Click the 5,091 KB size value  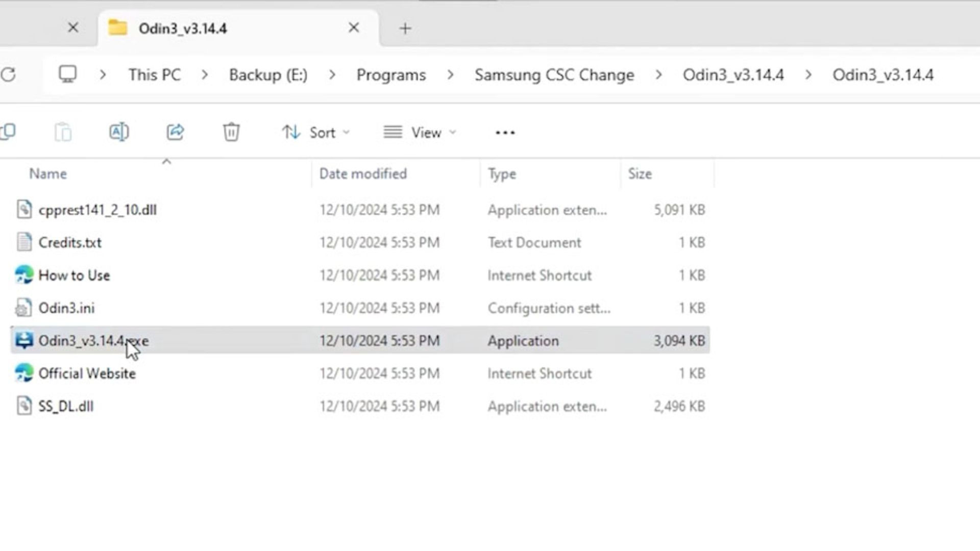(679, 210)
